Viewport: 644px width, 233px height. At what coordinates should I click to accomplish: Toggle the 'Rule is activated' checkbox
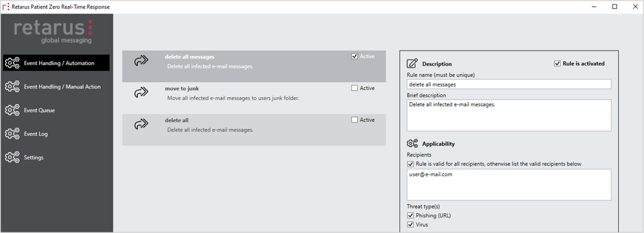(x=557, y=63)
